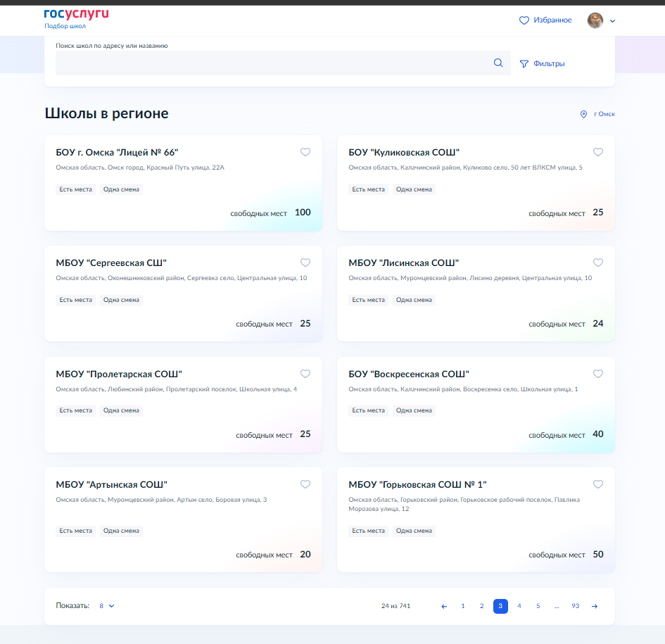This screenshot has width=665, height=644.
Task: Jump to last page 93
Action: (x=575, y=606)
